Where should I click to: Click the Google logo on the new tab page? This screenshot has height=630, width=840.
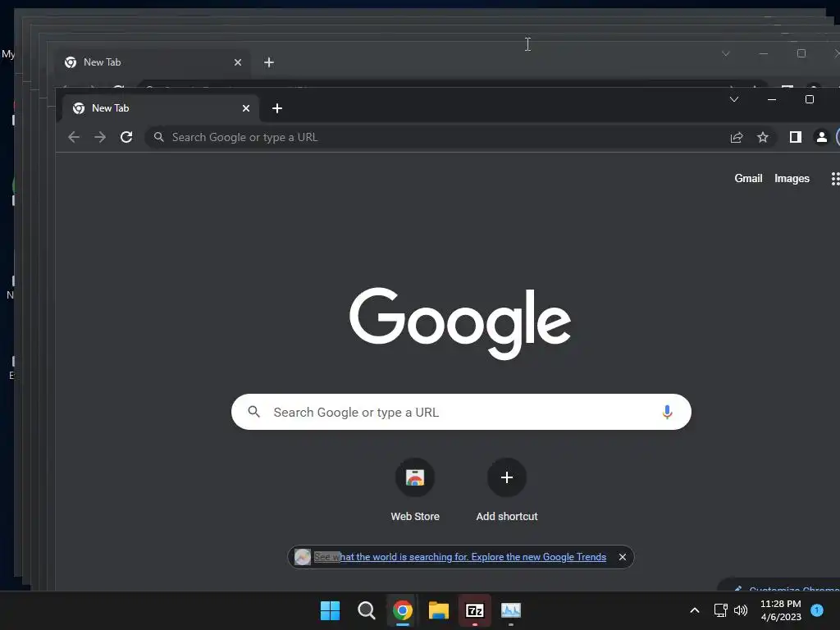[460, 323]
